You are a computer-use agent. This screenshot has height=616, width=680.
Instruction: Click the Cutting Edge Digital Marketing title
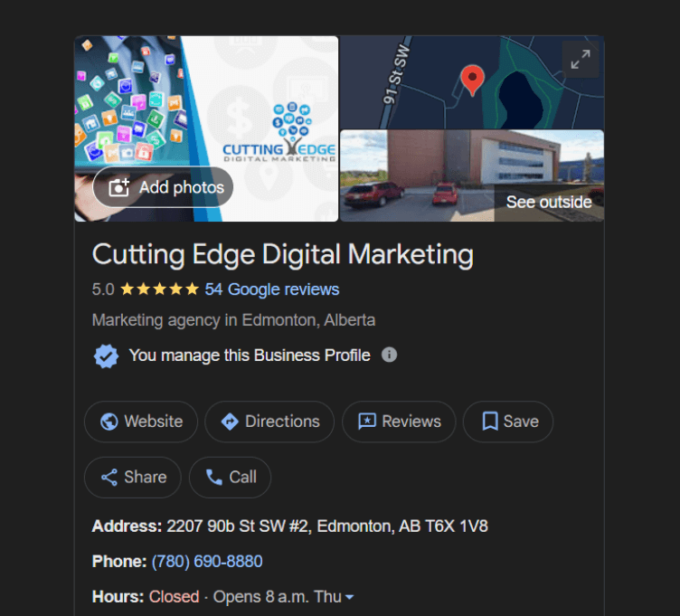283,255
